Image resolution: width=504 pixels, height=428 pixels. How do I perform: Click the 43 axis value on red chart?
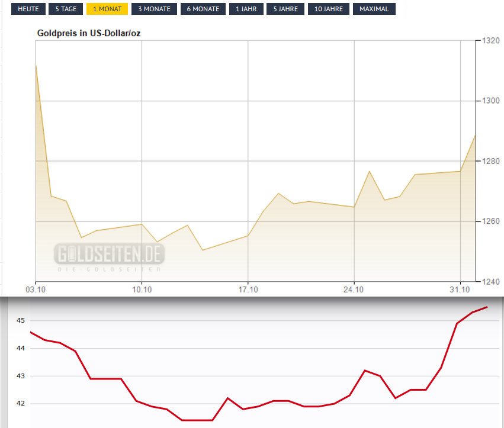[x=21, y=376]
